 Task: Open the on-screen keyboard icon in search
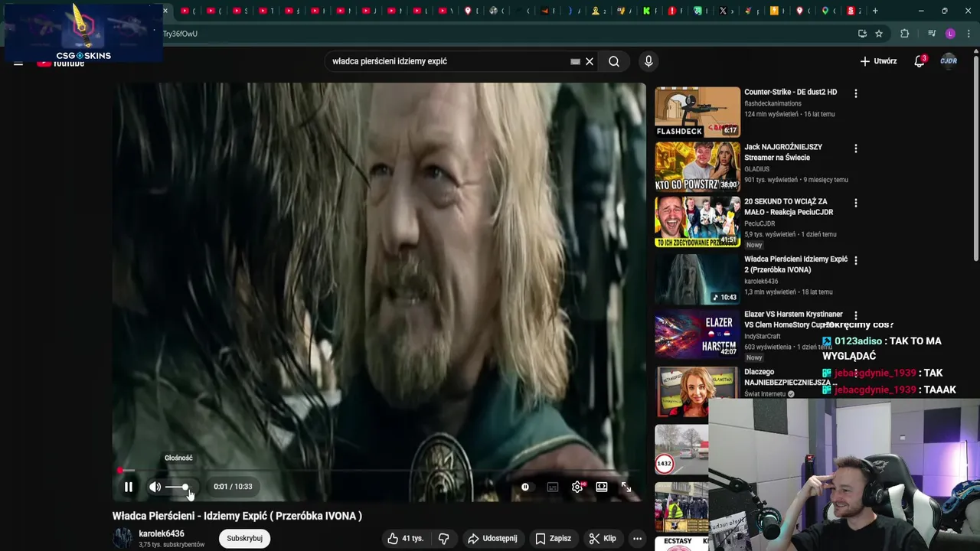point(575,61)
